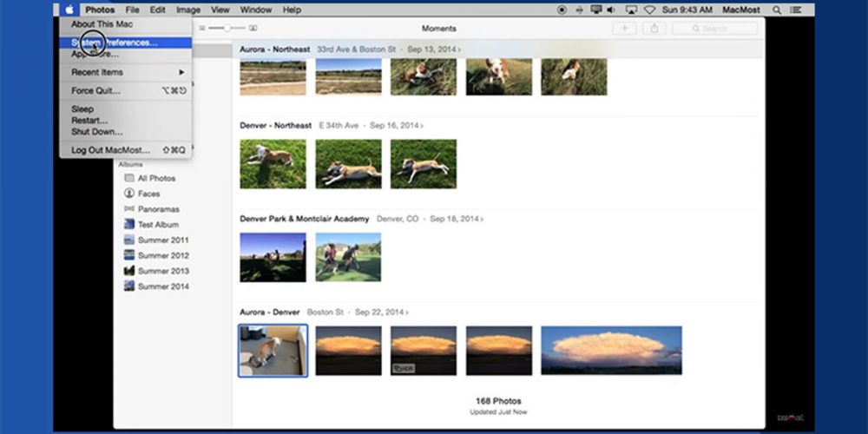Click the Spotlight magnifier in the menu bar
Viewport: 868px width, 434px height.
tap(776, 10)
